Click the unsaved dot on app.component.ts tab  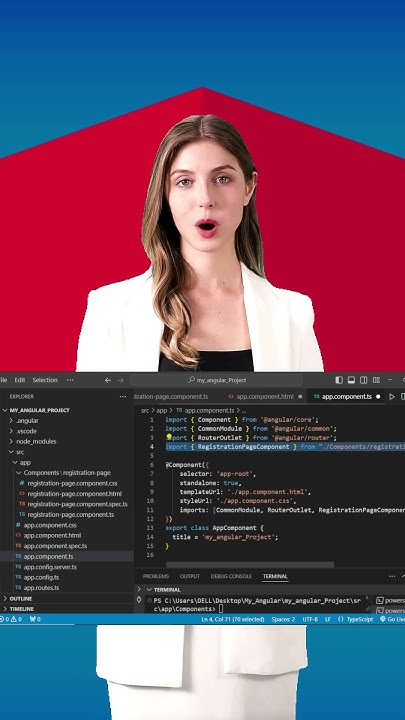point(378,396)
